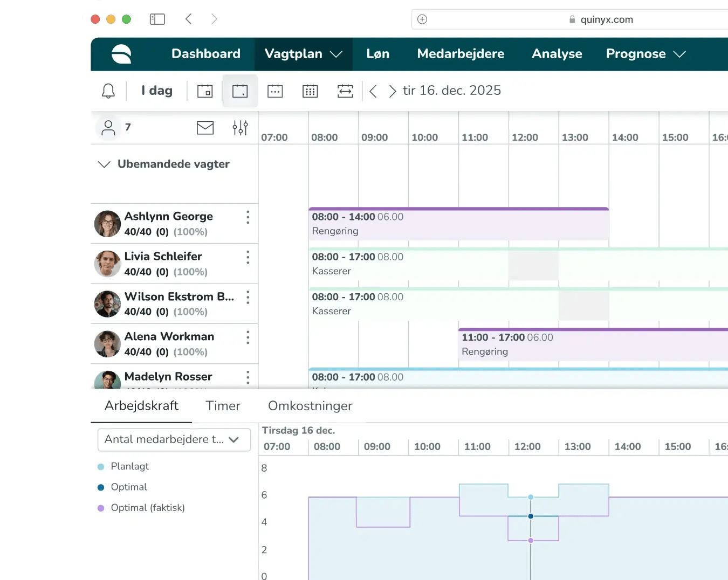Choose the custom period arrows icon
Image resolution: width=728 pixels, height=580 pixels.
345,91
